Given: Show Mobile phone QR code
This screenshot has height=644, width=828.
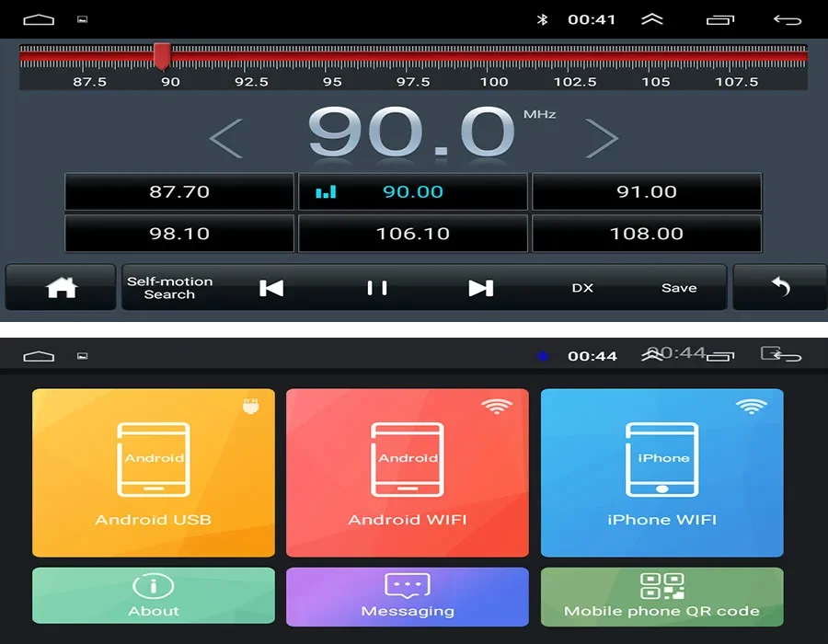Looking at the screenshot, I should [662, 596].
